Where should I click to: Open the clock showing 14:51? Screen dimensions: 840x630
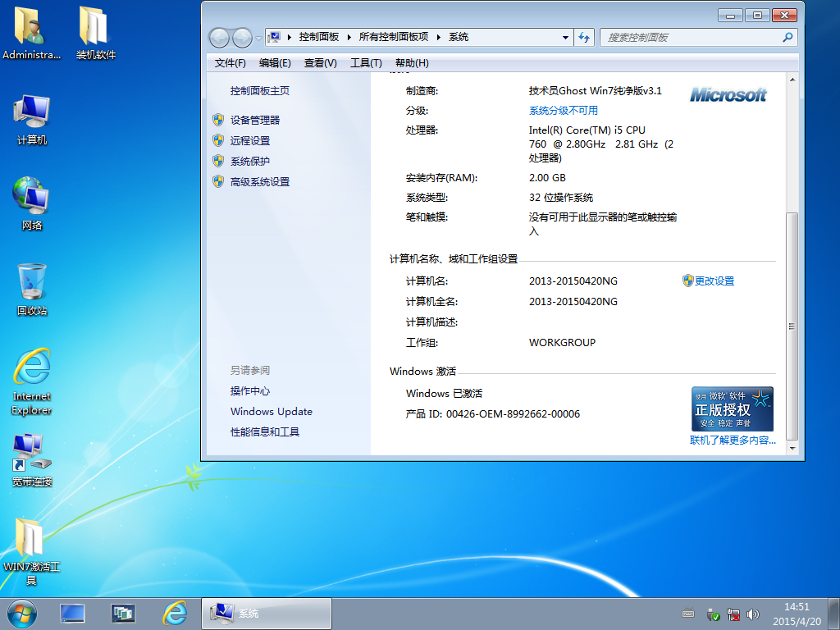click(x=797, y=614)
